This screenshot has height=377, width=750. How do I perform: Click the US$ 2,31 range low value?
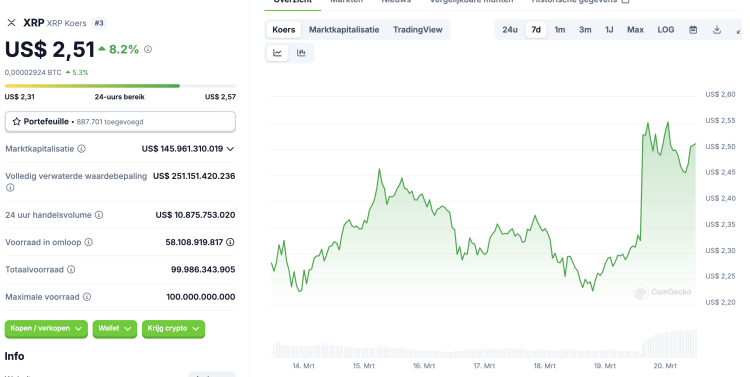point(20,97)
